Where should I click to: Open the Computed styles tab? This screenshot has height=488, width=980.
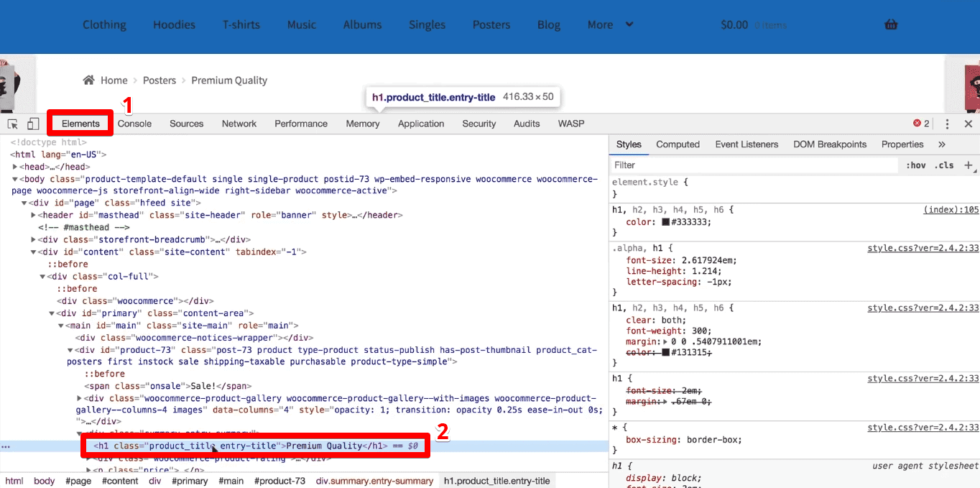click(678, 144)
